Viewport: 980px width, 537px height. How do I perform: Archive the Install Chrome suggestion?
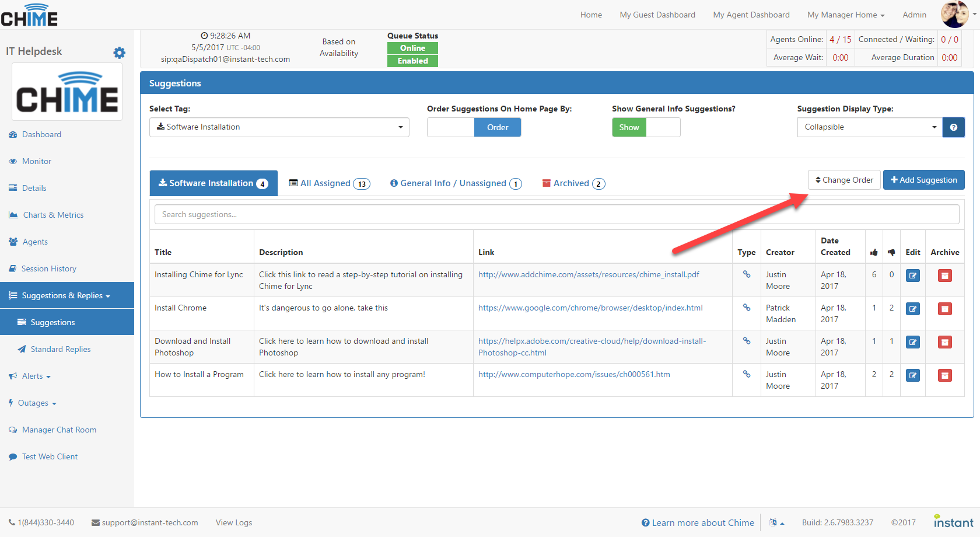(944, 309)
